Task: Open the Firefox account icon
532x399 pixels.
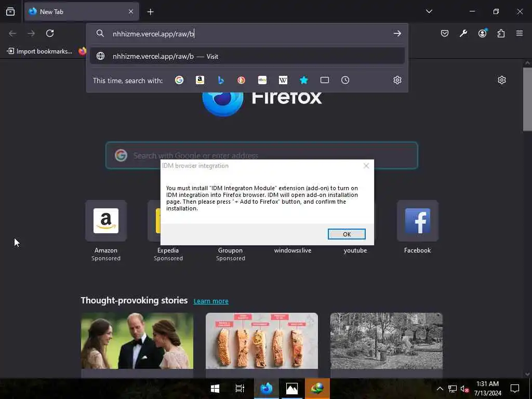Action: click(x=483, y=33)
